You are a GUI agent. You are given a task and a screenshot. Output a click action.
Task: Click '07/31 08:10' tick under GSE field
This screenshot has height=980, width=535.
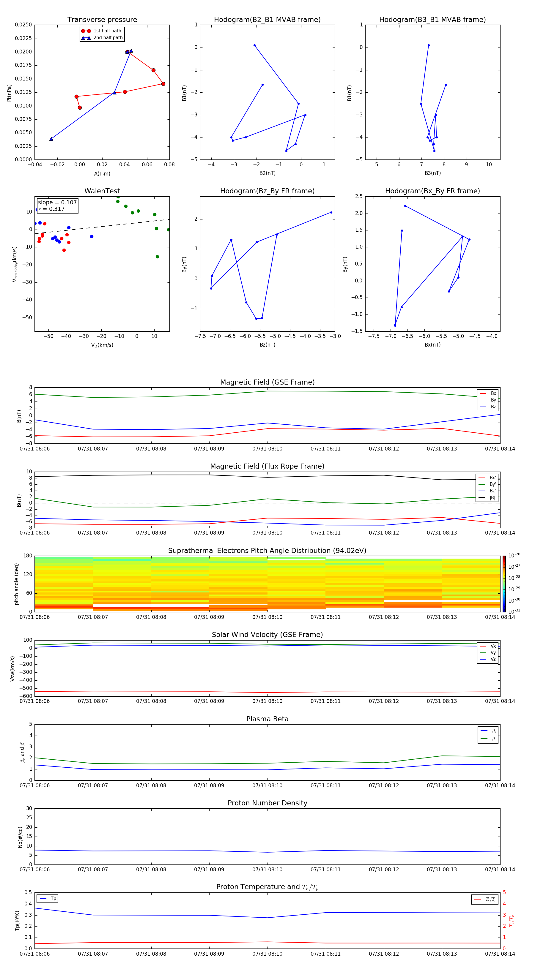[267, 449]
